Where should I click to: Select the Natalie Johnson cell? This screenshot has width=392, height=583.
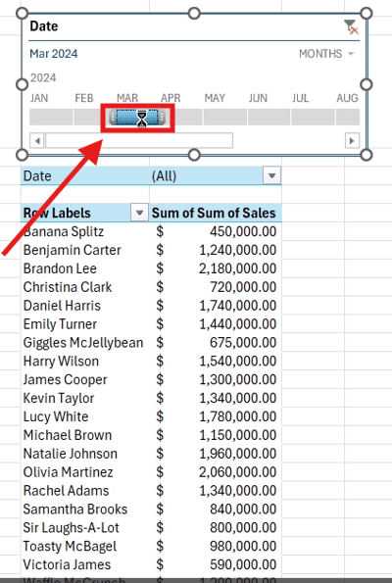pos(85,454)
